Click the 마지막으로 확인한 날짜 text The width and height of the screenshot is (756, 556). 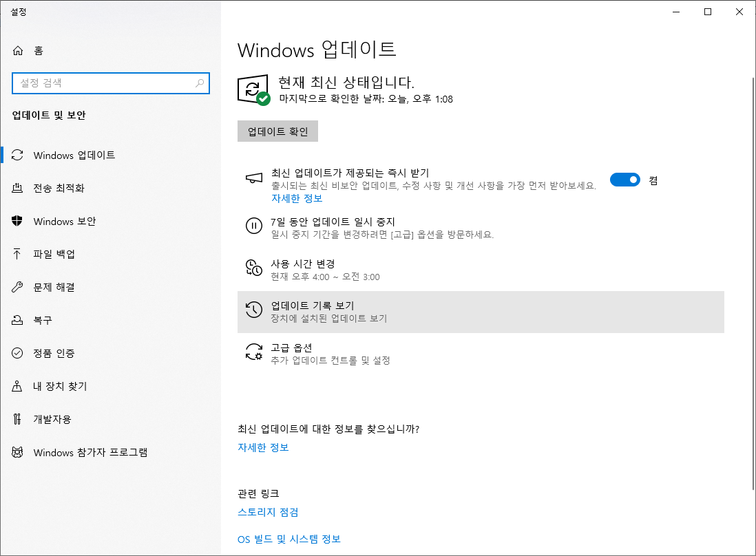(x=366, y=99)
